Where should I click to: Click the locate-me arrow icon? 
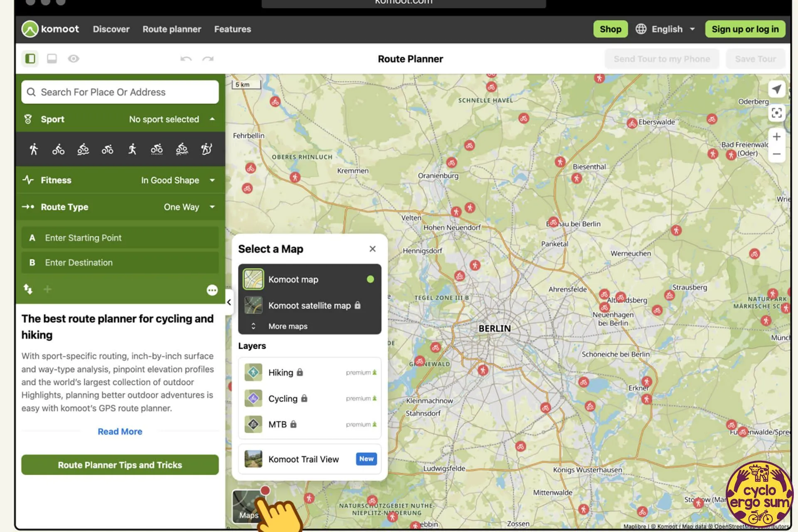[x=776, y=89]
